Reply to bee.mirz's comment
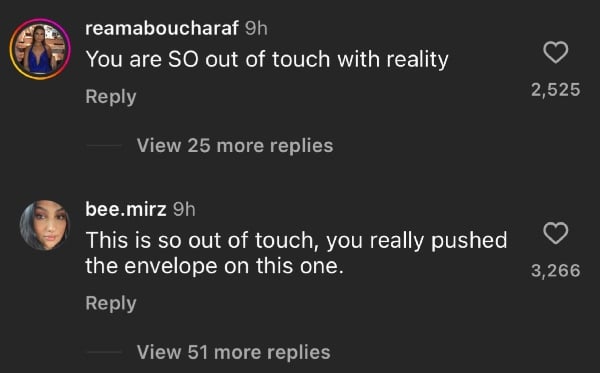 pyautogui.click(x=111, y=303)
